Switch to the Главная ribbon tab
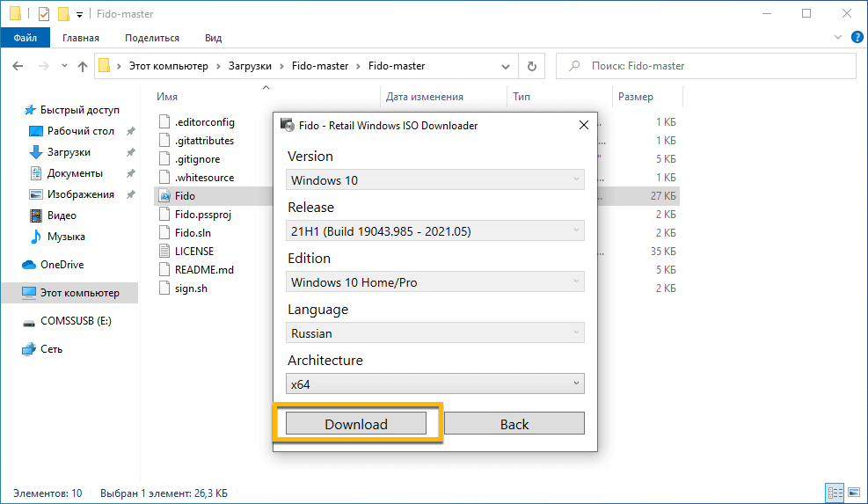This screenshot has width=868, height=504. [81, 38]
